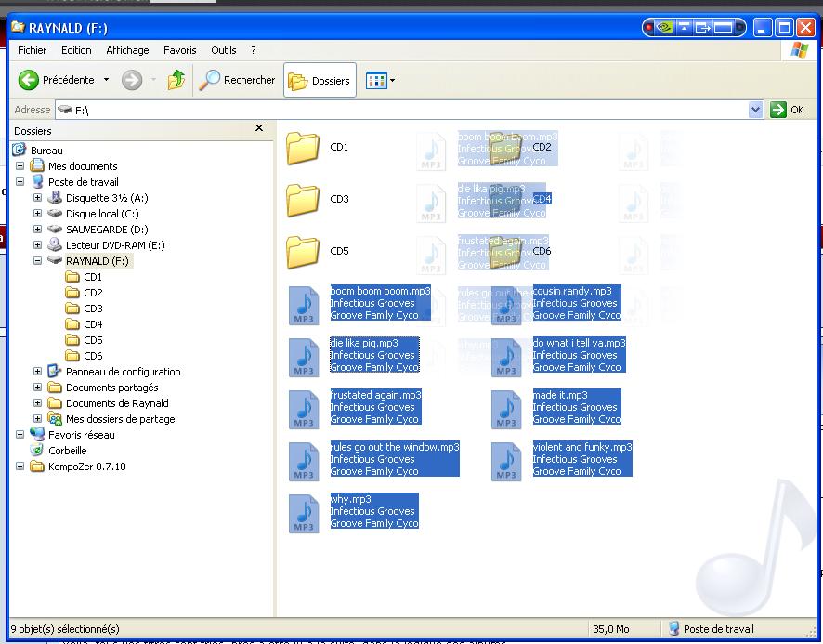This screenshot has width=823, height=644.
Task: Open the Précédente history dropdown arrow
Action: [x=106, y=80]
